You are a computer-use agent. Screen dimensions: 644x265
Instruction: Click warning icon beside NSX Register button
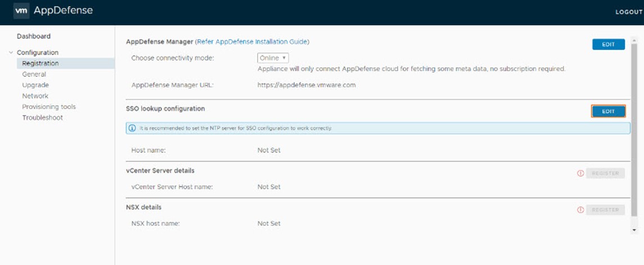click(x=580, y=210)
